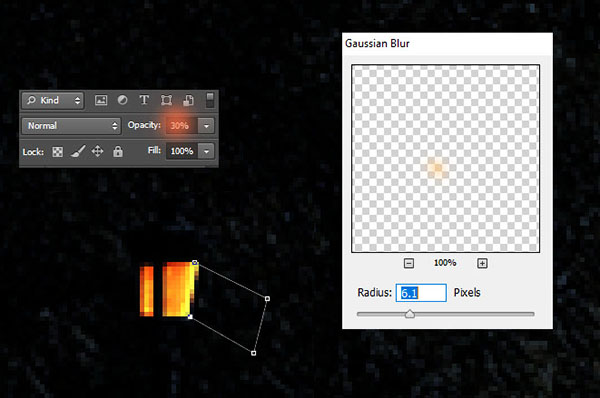Click the right-middle transform handle
This screenshot has height=398, width=600.
point(267,298)
